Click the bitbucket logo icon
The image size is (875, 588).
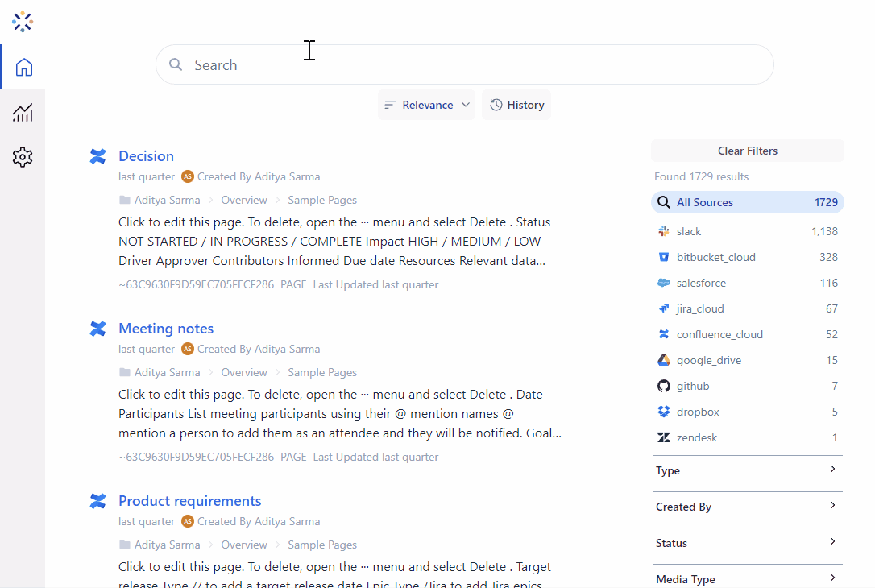664,257
